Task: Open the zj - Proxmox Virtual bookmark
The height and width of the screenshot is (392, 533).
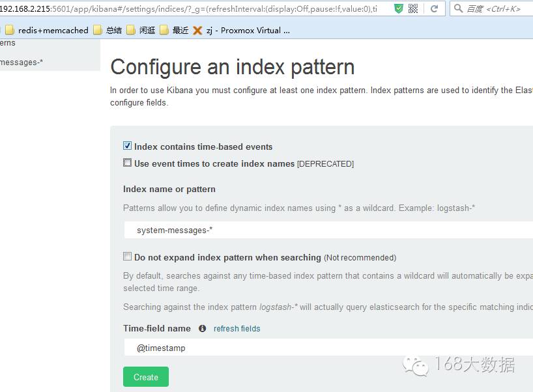Action: [241, 30]
